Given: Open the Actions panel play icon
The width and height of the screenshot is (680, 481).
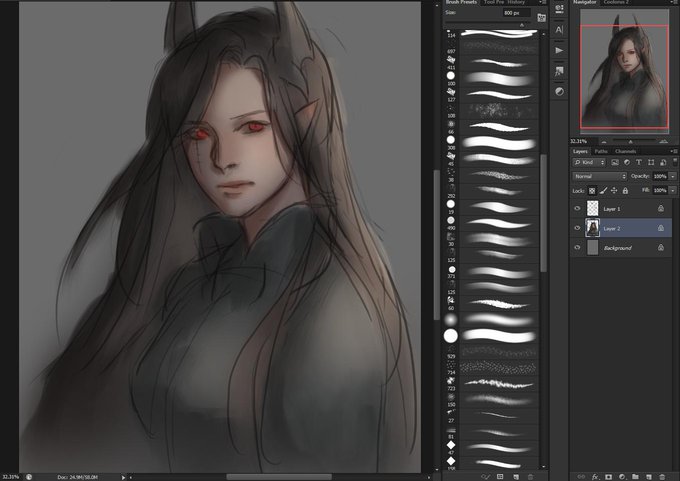Looking at the screenshot, I should [x=559, y=50].
